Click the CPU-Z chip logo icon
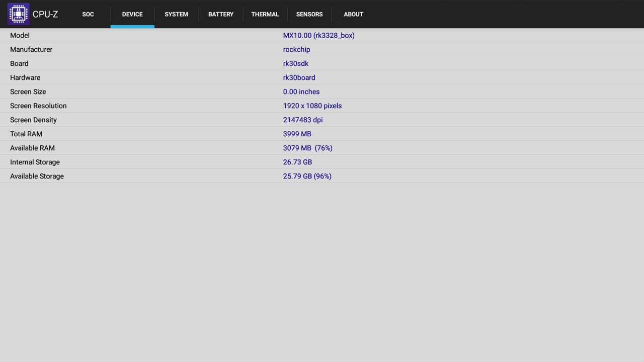Viewport: 644px width, 362px height. [x=19, y=14]
